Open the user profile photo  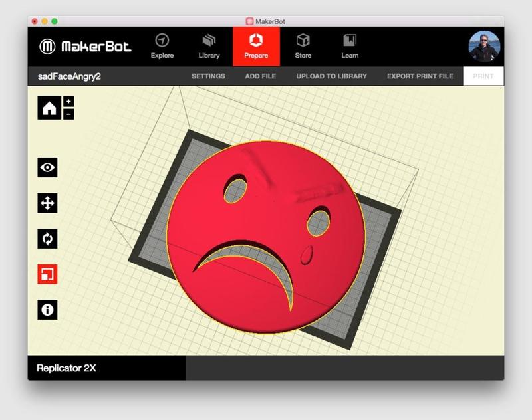(484, 47)
